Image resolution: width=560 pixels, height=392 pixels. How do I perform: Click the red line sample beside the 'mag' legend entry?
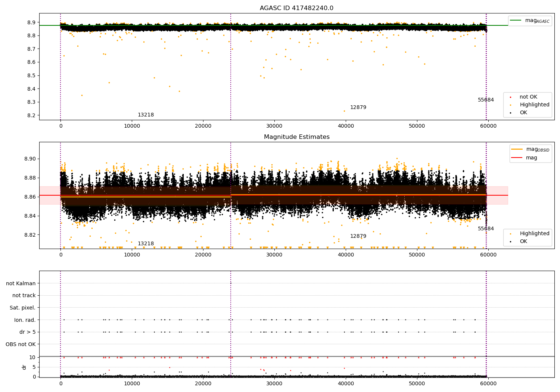(x=517, y=158)
